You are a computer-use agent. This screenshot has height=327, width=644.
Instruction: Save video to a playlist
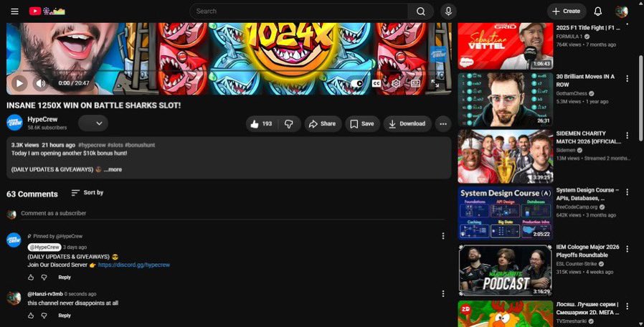point(362,124)
